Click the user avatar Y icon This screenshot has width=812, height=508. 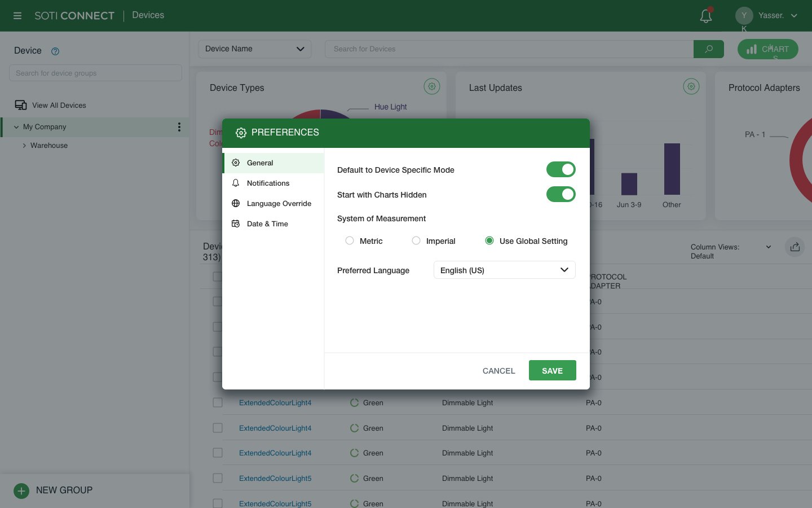click(744, 15)
